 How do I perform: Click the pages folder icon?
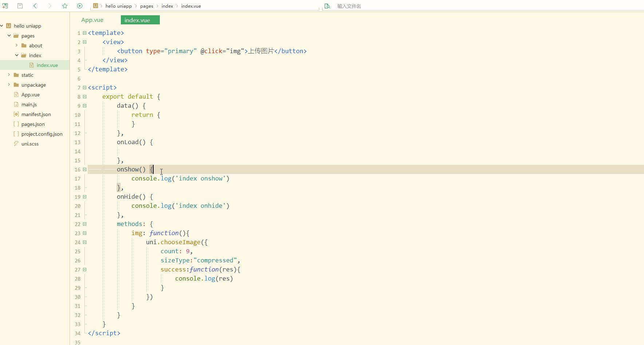tap(16, 36)
